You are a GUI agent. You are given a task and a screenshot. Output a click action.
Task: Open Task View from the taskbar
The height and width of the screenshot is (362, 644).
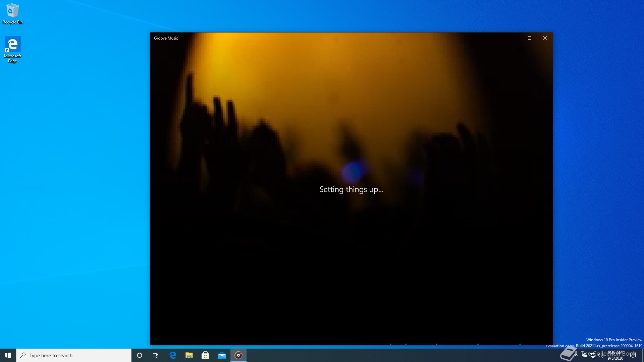pos(156,355)
